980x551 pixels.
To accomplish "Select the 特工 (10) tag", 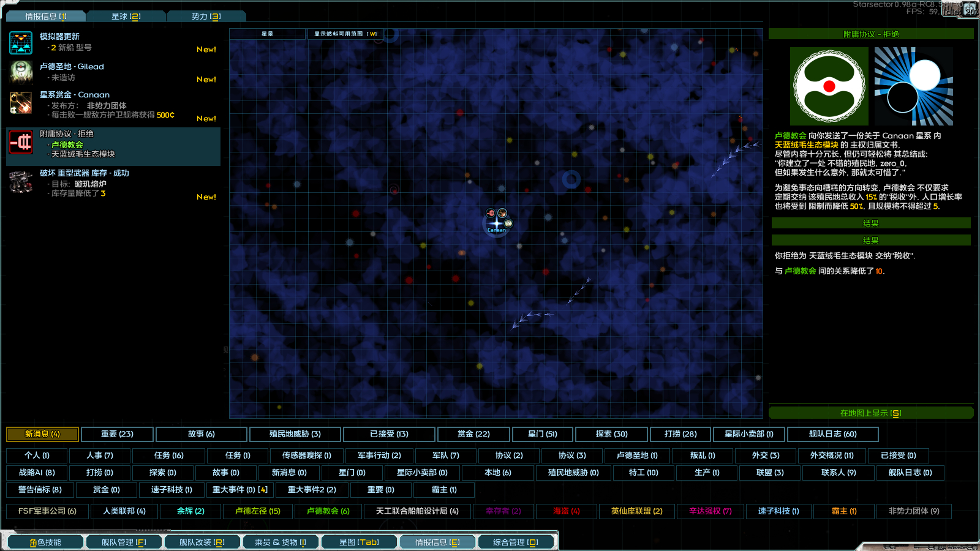I will click(644, 473).
